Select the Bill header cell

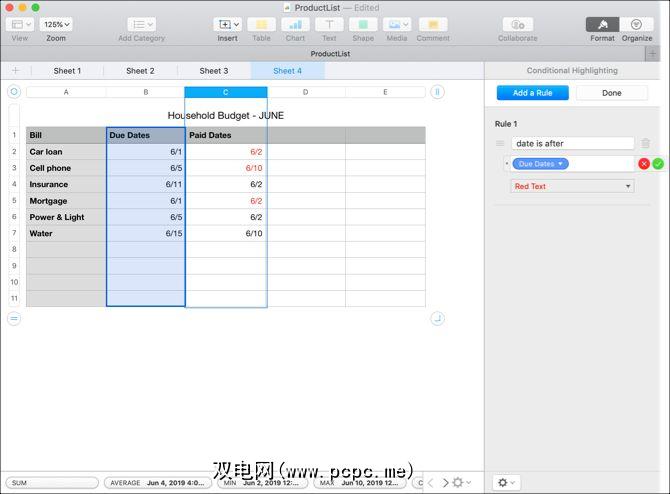coord(66,135)
